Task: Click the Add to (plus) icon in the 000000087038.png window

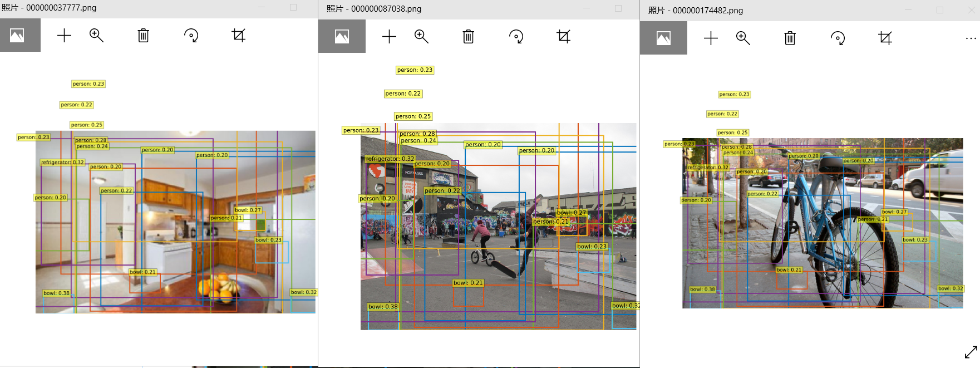Action: (390, 37)
